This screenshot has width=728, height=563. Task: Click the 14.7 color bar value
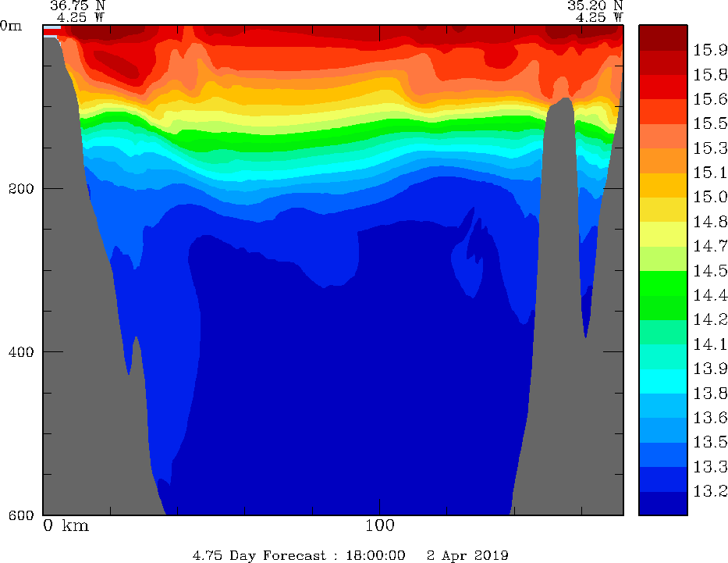tap(710, 246)
